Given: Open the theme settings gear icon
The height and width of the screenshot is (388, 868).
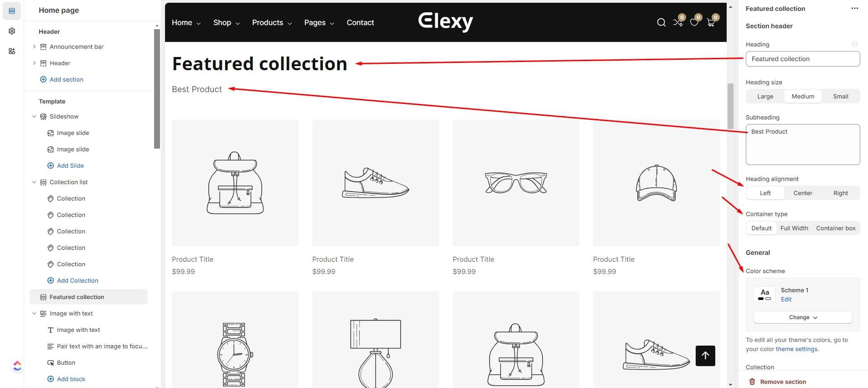Looking at the screenshot, I should [12, 31].
